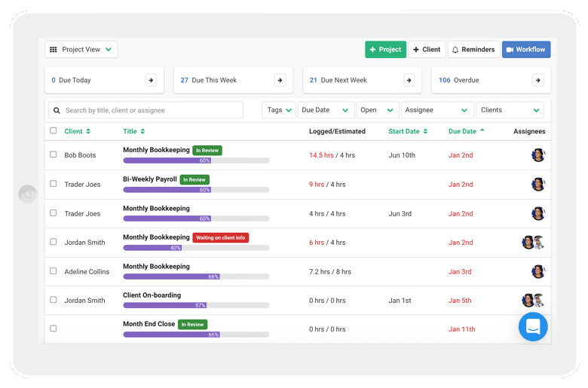Sort by Client column arrows
Image resolution: width=588 pixels, height=388 pixels.
click(x=88, y=131)
